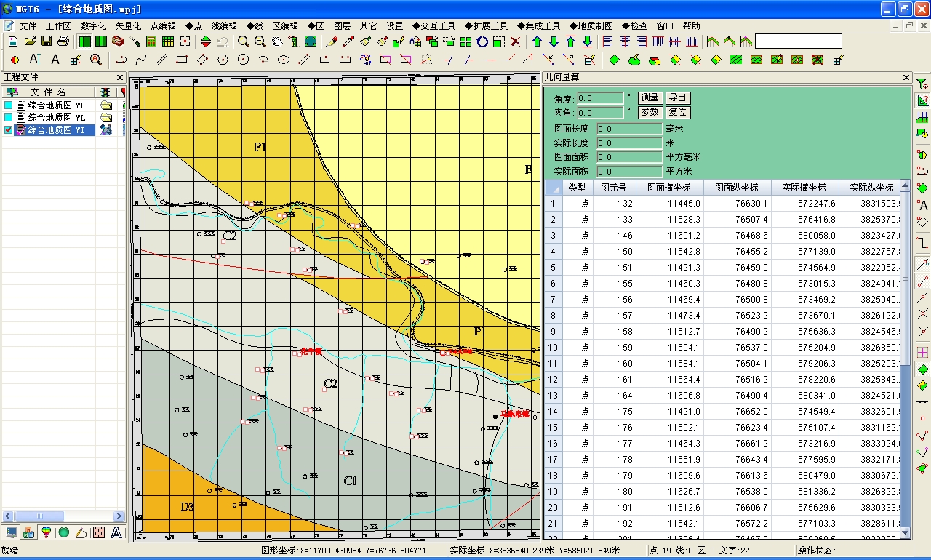
Task: Click the zoom-in magnifier icon
Action: point(244,41)
